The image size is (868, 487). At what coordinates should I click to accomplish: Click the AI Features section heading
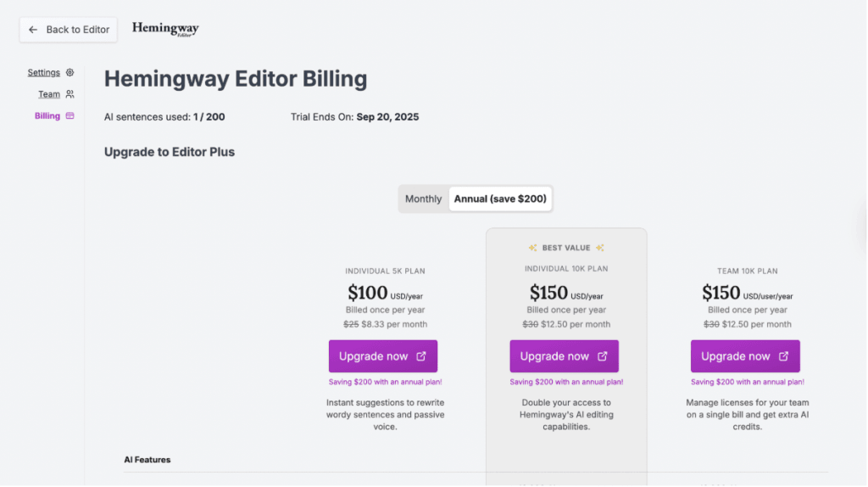point(147,460)
